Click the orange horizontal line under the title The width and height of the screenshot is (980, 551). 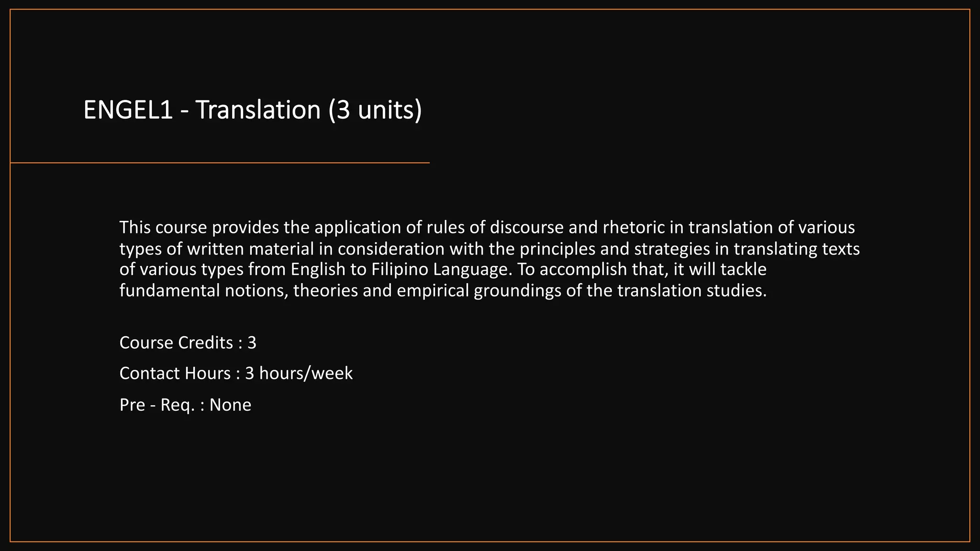[220, 163]
